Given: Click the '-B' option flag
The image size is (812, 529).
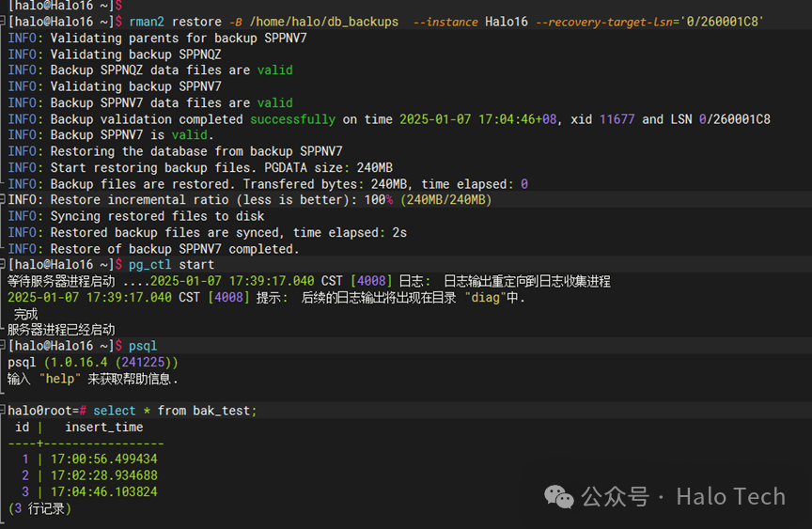Looking at the screenshot, I should tap(236, 22).
